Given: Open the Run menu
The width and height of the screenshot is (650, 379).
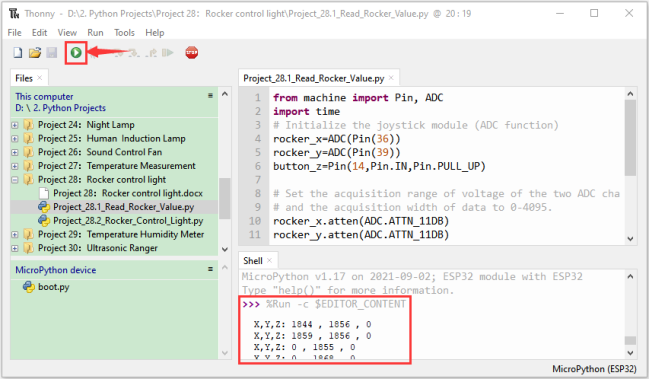Looking at the screenshot, I should click(x=95, y=32).
